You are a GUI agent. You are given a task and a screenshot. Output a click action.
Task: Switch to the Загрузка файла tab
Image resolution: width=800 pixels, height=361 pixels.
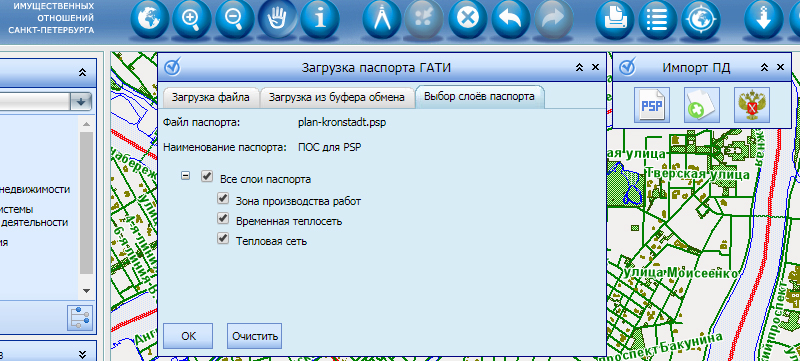pos(211,97)
